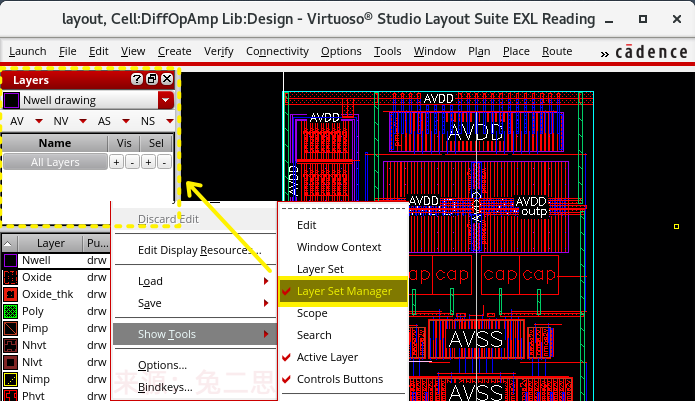Viewport: 695px width, 401px height.
Task: Click the Layers panel help icon
Action: [137, 79]
